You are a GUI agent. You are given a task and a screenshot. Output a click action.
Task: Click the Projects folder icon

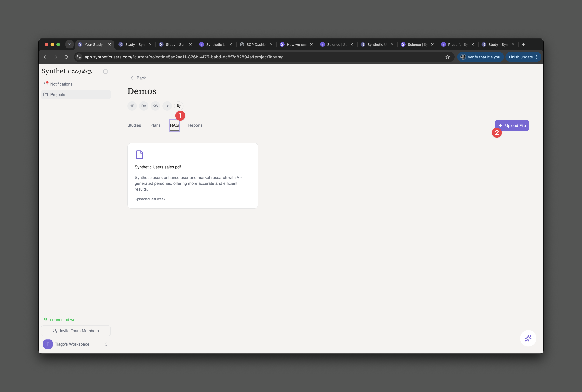pos(46,95)
